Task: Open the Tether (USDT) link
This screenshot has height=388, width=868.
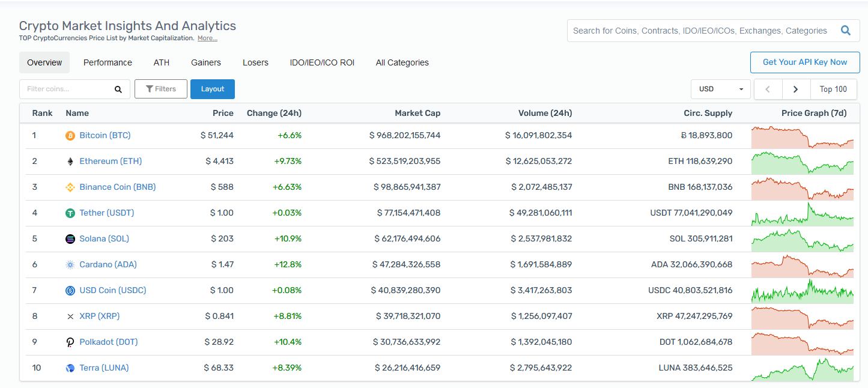Action: 107,213
